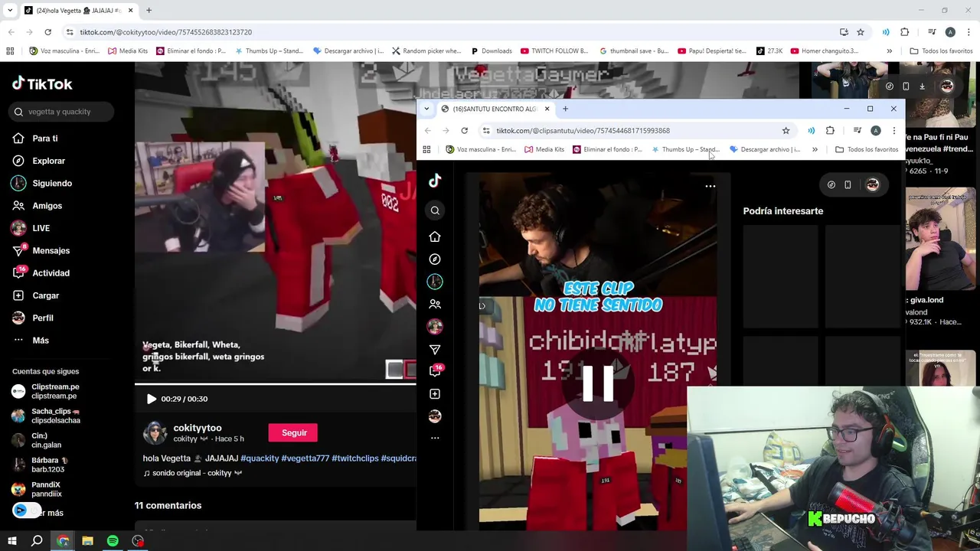The image size is (980, 551).
Task: Click explore compass in front TikTok sidebar
Action: coord(435,259)
